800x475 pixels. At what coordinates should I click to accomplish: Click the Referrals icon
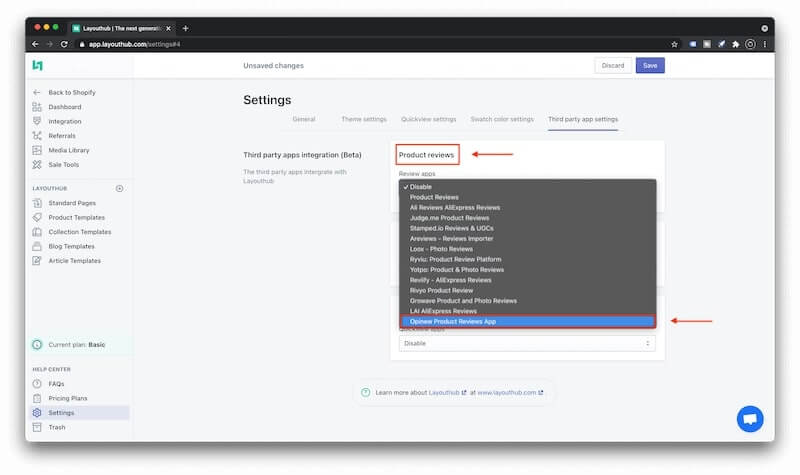(x=37, y=136)
